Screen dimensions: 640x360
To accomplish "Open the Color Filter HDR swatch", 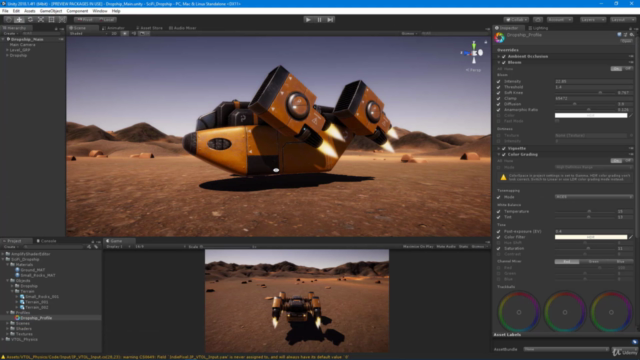I will [591, 237].
